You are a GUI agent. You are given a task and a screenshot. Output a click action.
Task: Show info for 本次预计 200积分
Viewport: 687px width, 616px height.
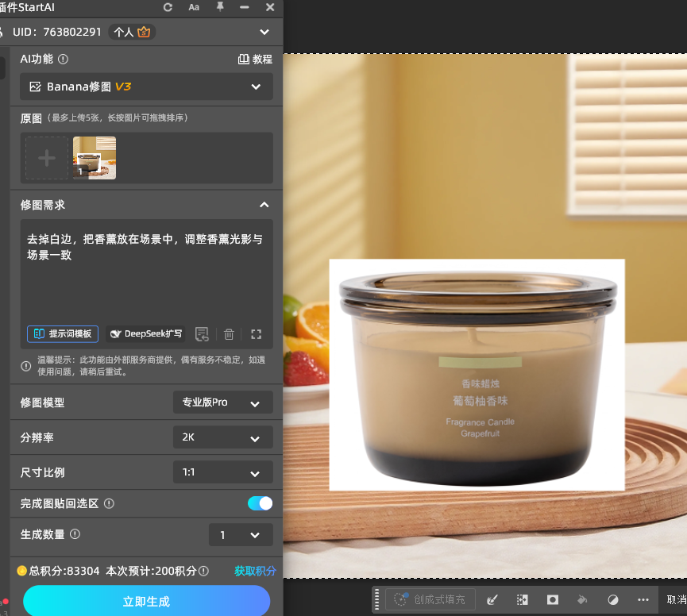coord(204,571)
